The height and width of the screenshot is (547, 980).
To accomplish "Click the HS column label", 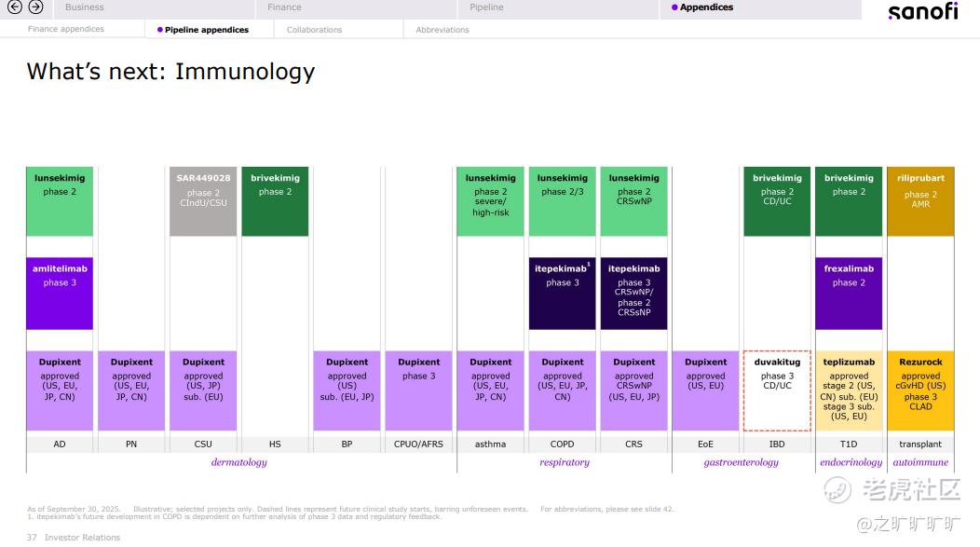I will (x=275, y=444).
